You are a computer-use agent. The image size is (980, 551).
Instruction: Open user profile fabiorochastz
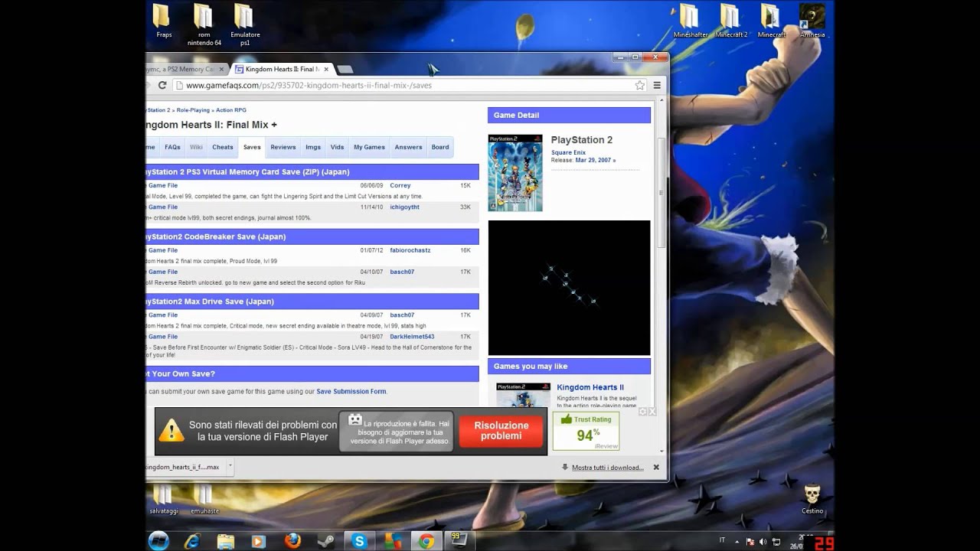pos(410,250)
